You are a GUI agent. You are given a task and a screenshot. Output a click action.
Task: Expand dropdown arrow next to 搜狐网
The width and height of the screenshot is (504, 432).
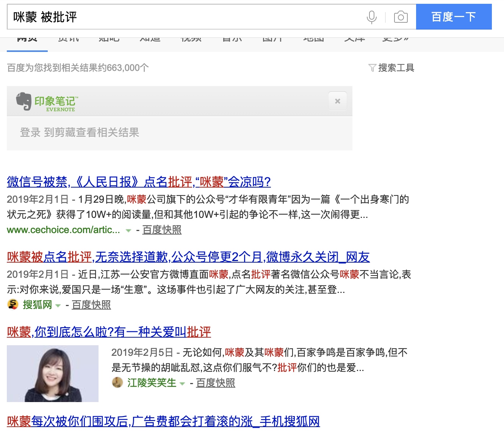[x=58, y=305]
